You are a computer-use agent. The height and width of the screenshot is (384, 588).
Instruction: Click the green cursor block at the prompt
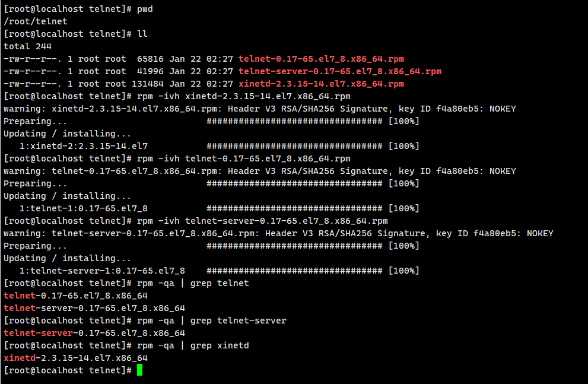click(139, 370)
